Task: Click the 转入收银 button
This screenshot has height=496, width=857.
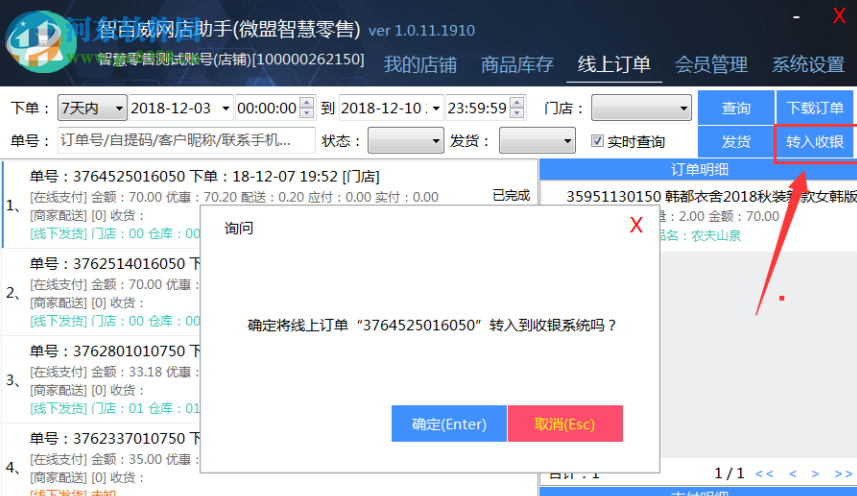Action: [814, 141]
